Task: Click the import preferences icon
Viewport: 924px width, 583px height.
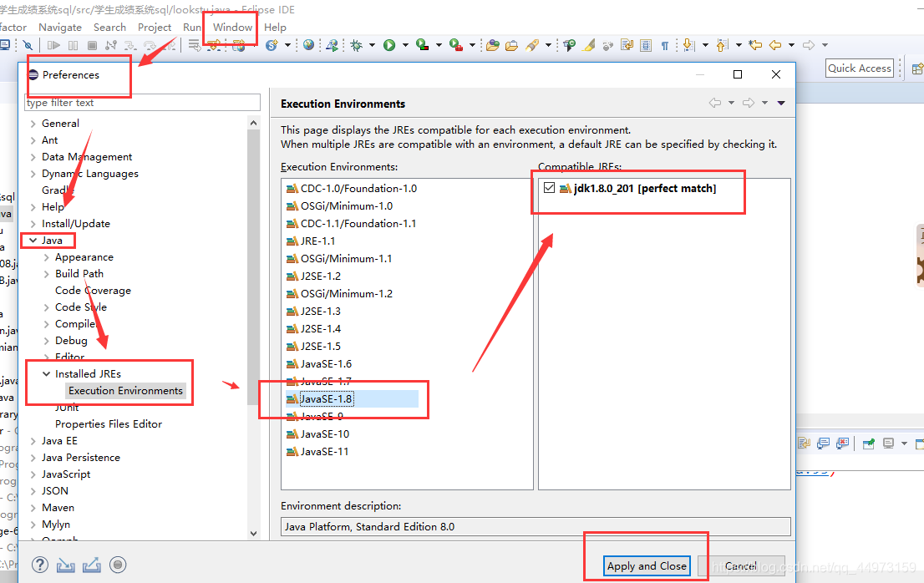Action: point(65,565)
